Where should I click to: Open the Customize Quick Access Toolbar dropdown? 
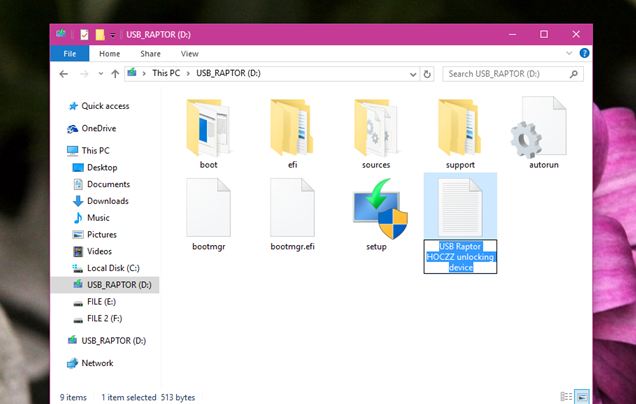pos(113,35)
